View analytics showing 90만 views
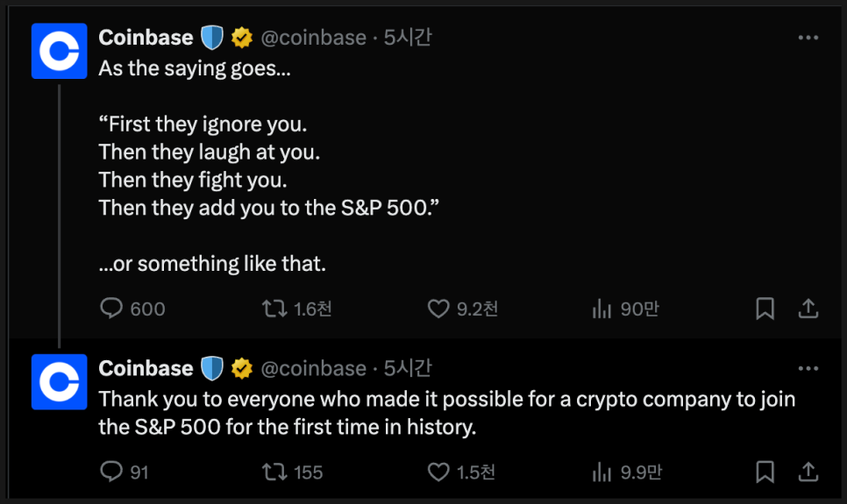 coord(625,309)
